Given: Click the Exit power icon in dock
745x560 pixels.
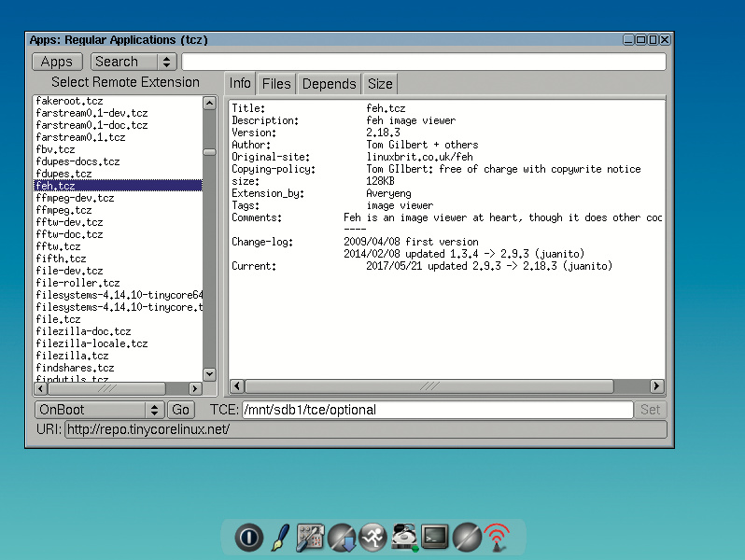Looking at the screenshot, I should [x=248, y=538].
